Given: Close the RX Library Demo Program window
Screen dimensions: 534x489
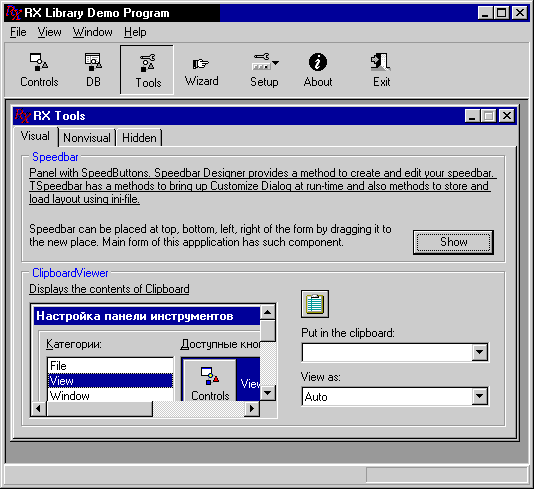Looking at the screenshot, I should [520, 13].
